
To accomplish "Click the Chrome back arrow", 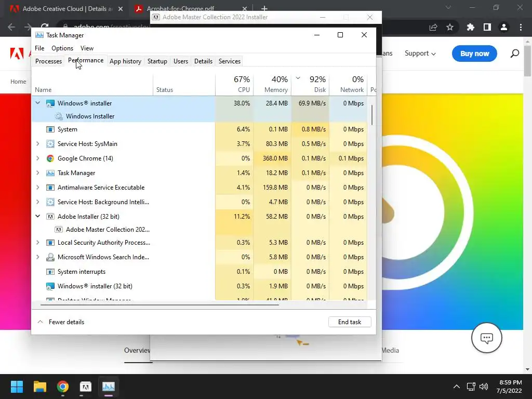I will 11,27.
